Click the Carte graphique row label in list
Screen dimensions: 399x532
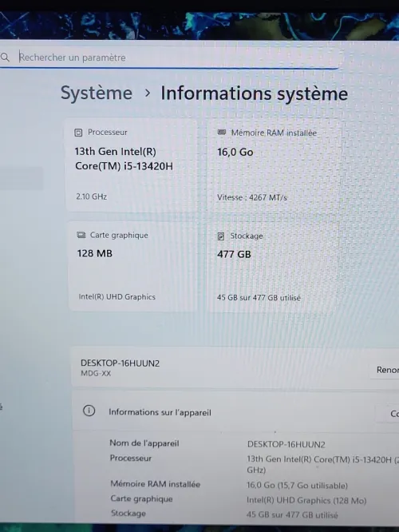142,498
